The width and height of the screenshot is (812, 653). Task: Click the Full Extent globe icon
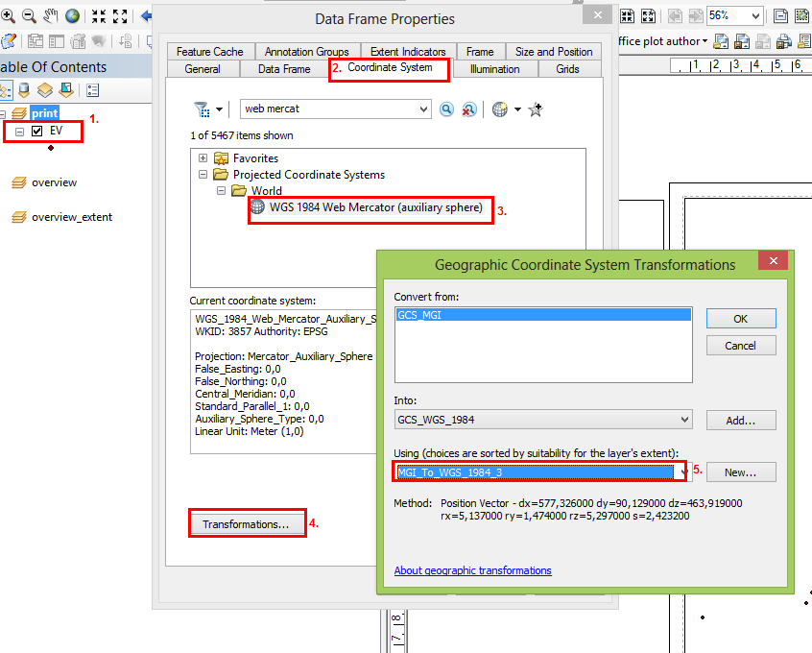point(72,15)
